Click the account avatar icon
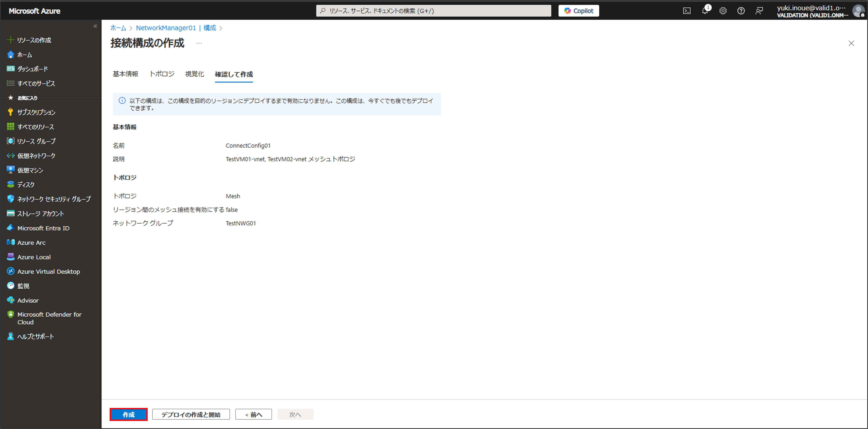This screenshot has height=429, width=868. pos(858,11)
